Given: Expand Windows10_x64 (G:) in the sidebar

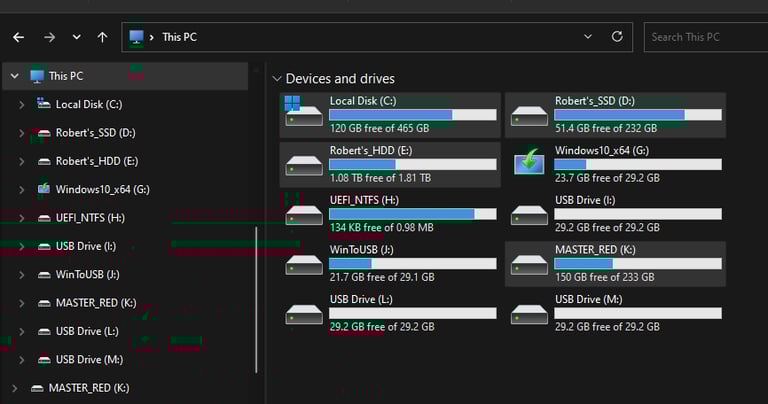Looking at the screenshot, I should click(x=22, y=190).
